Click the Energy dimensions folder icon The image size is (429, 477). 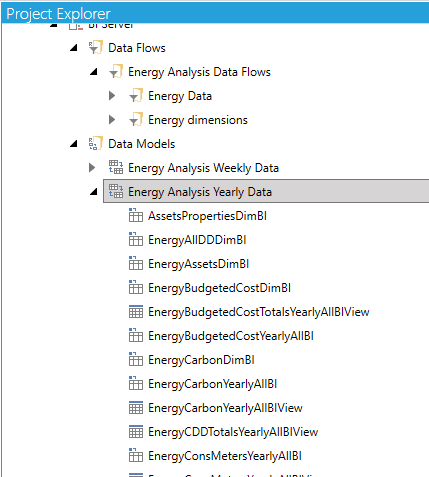click(136, 120)
